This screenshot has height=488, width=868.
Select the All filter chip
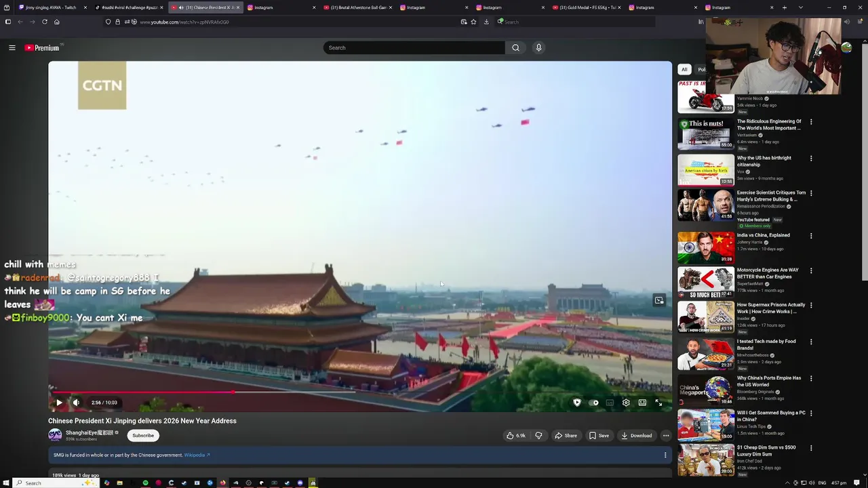coord(684,69)
